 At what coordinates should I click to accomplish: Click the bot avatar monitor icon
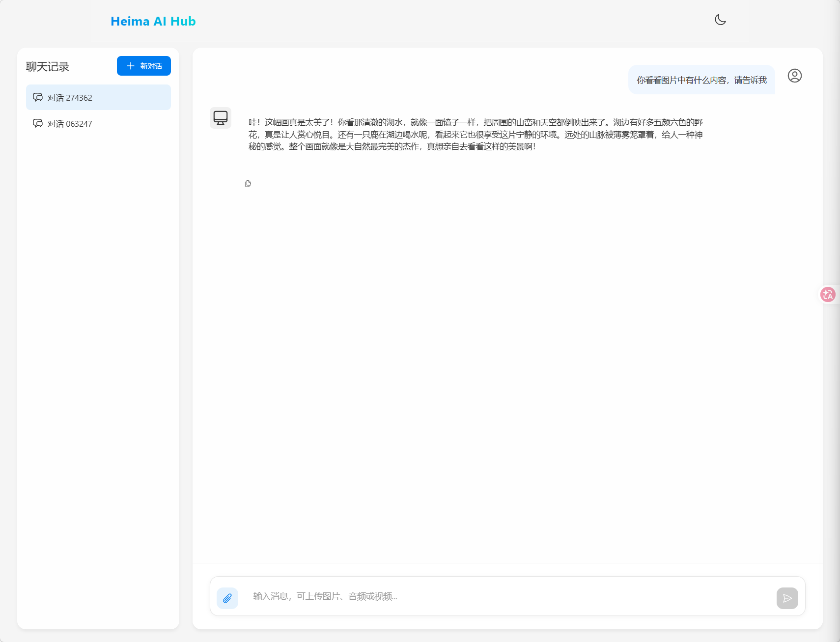[x=221, y=118]
